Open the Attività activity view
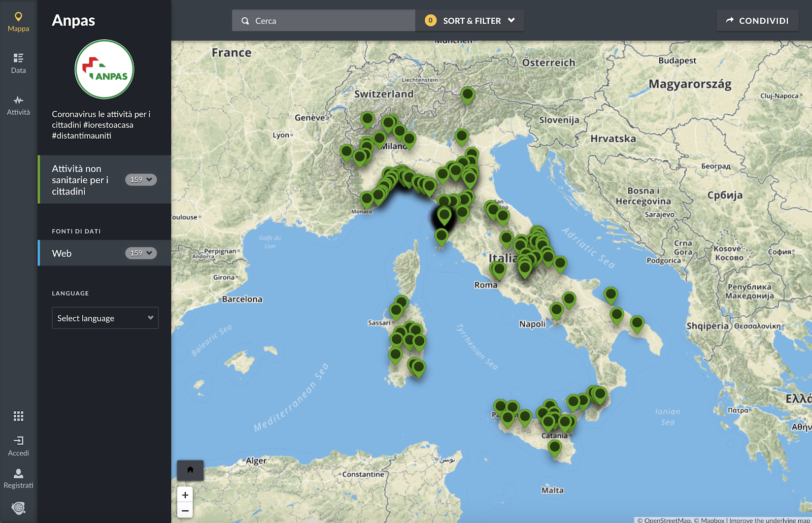 point(18,105)
